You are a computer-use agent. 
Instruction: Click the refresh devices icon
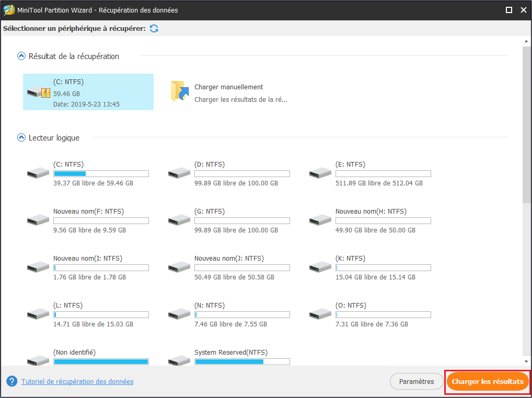pyautogui.click(x=154, y=29)
